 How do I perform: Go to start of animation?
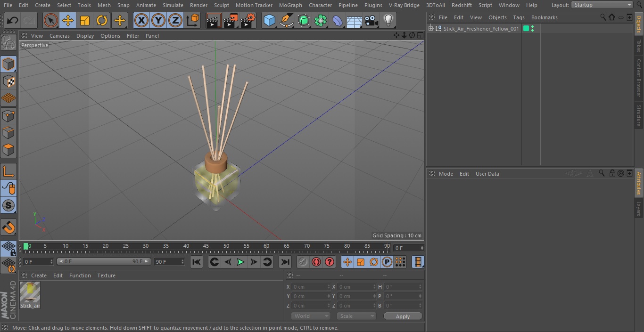[197, 262]
